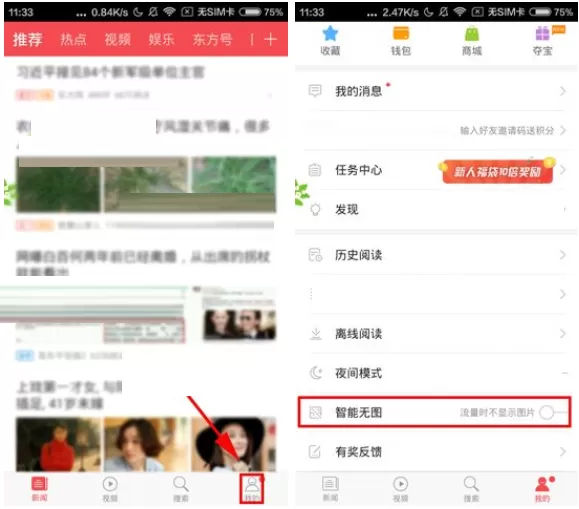Tap 搜索 magnifier in right bottom bar
Image resolution: width=579 pixels, height=509 pixels.
click(x=472, y=484)
